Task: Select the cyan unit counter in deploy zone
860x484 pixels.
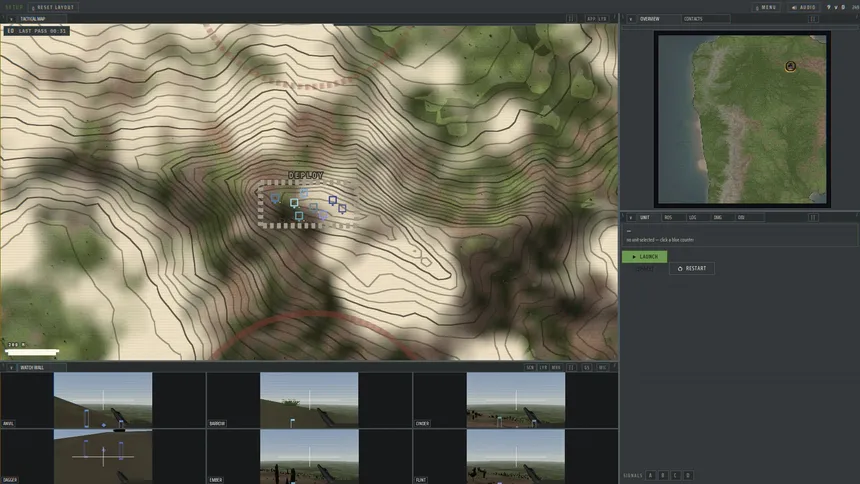Action: [x=294, y=202]
